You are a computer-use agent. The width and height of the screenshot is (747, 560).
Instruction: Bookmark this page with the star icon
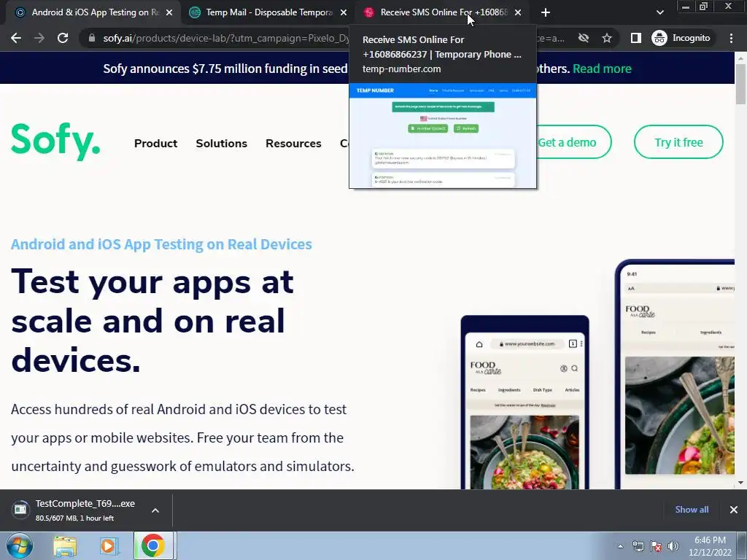pyautogui.click(x=606, y=38)
